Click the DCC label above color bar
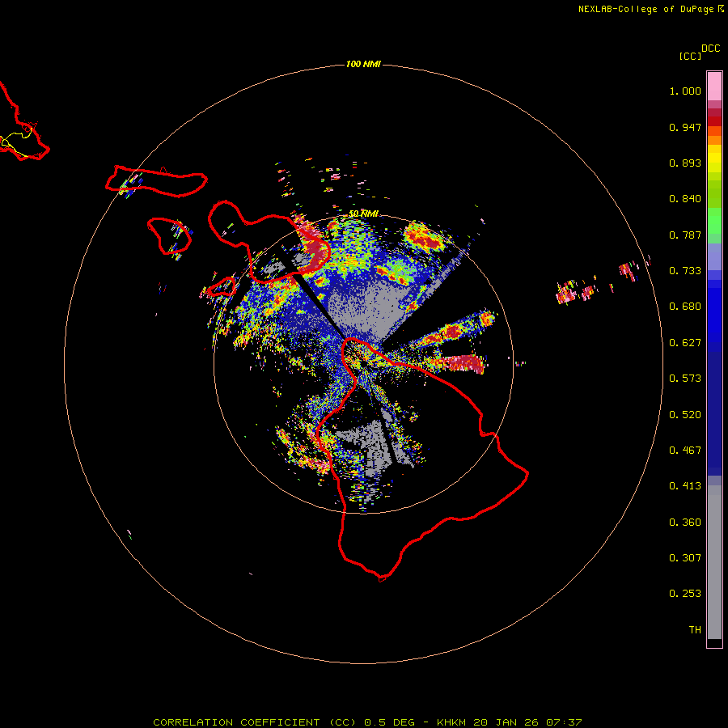Screen dimensions: 728x728 711,49
